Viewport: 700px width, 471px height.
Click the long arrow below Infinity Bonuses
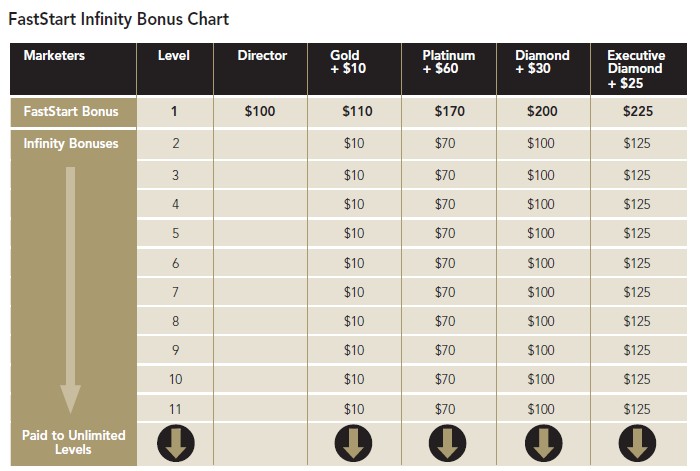pos(71,290)
